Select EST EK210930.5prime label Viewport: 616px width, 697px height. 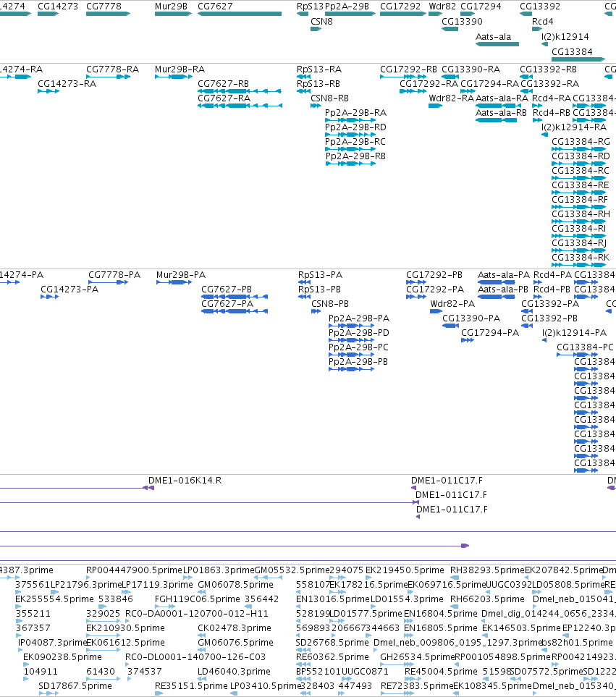pos(125,628)
